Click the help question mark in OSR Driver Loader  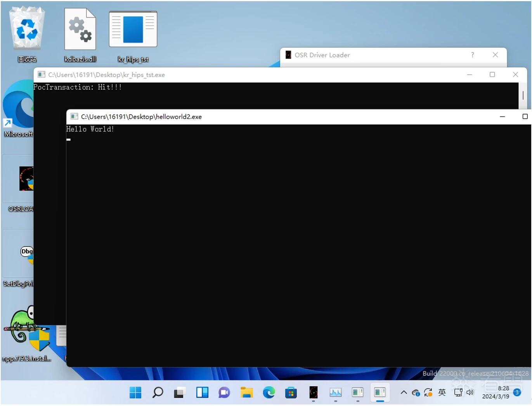pos(472,55)
